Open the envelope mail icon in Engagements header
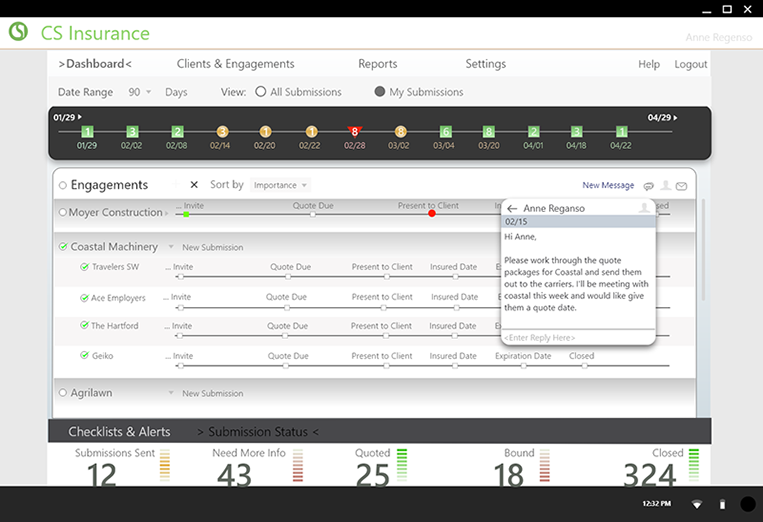 (x=681, y=186)
